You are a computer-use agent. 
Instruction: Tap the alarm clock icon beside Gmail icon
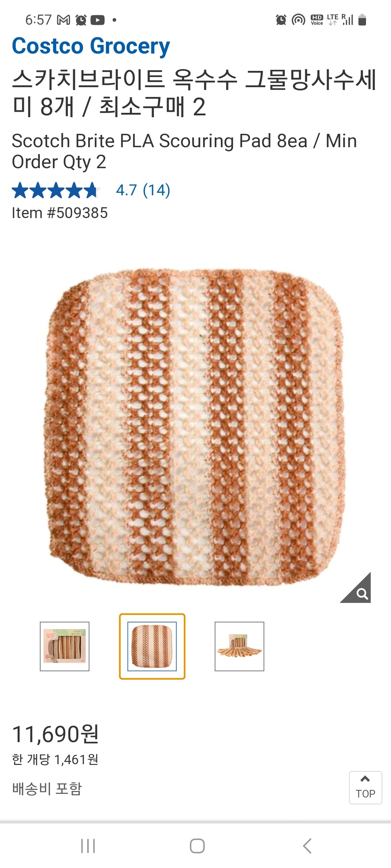point(81,20)
